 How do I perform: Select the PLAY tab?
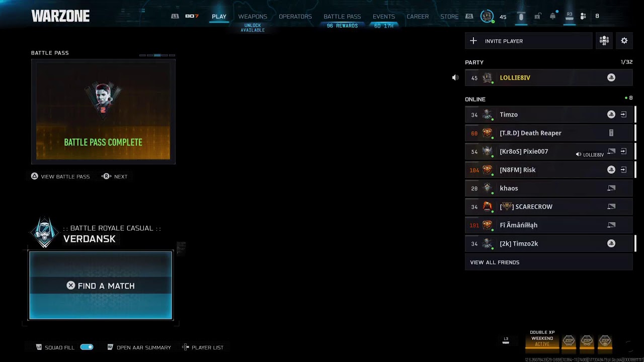pos(219,17)
